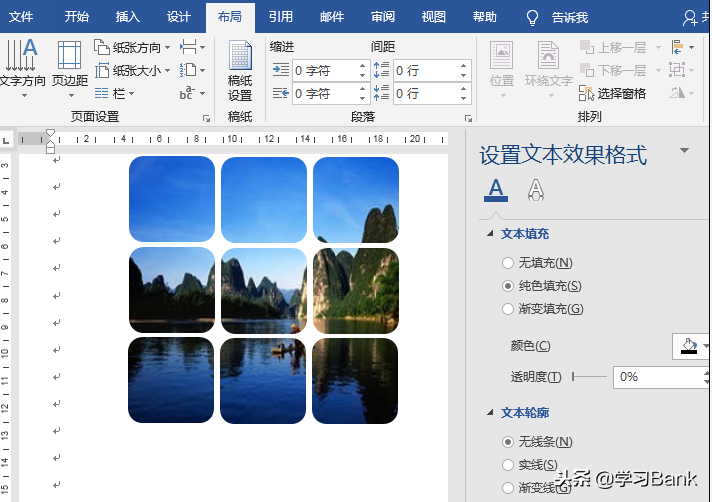The image size is (712, 502).
Task: Increase the spacing after value
Action: point(464,89)
